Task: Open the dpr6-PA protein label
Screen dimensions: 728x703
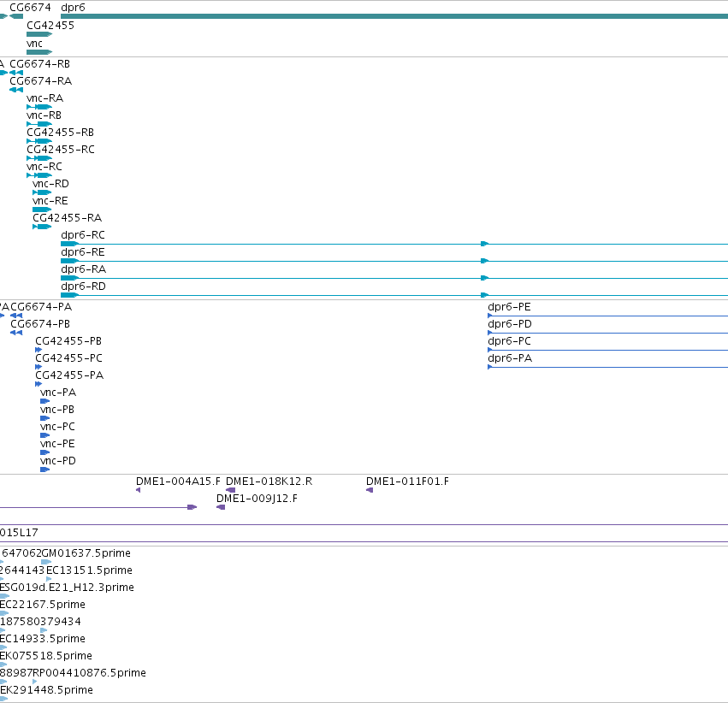Action: coord(510,358)
